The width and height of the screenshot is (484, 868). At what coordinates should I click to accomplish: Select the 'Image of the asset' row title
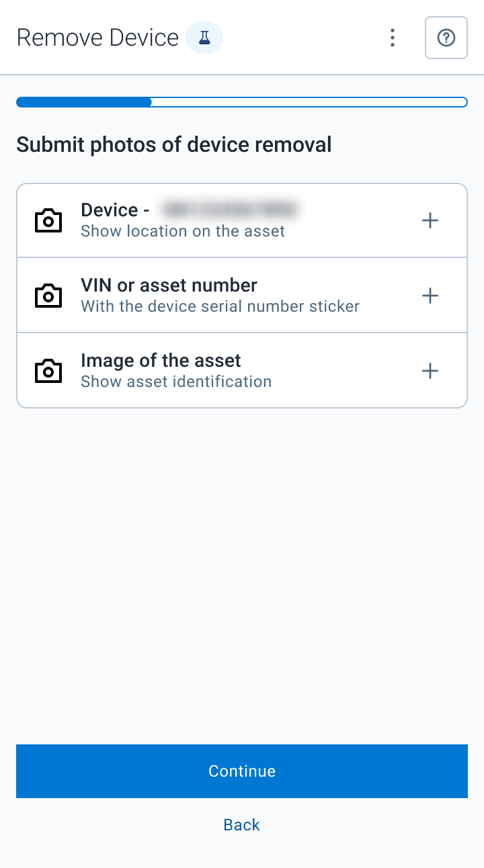(161, 361)
